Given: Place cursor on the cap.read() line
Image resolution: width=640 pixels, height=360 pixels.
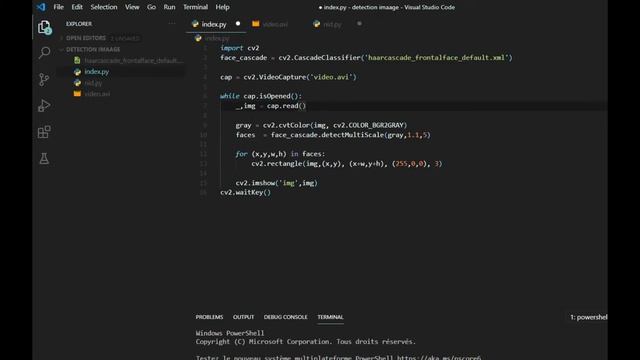Looking at the screenshot, I should coord(271,106).
